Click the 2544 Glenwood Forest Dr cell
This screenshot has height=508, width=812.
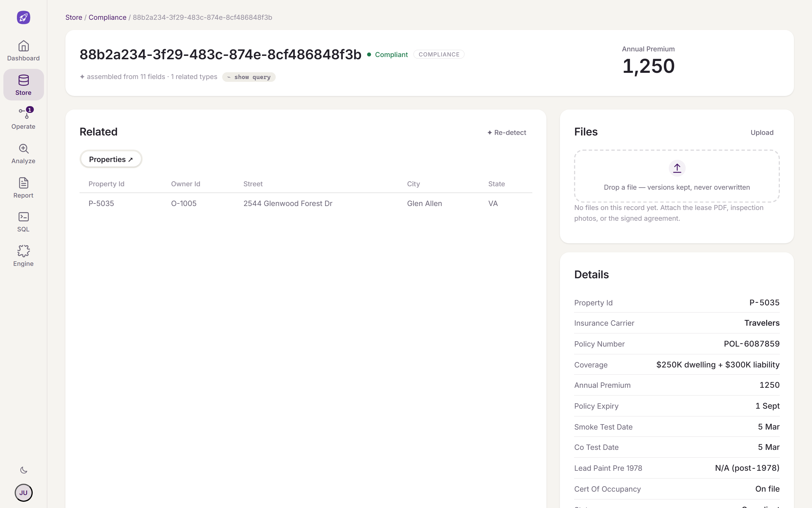[x=288, y=203]
